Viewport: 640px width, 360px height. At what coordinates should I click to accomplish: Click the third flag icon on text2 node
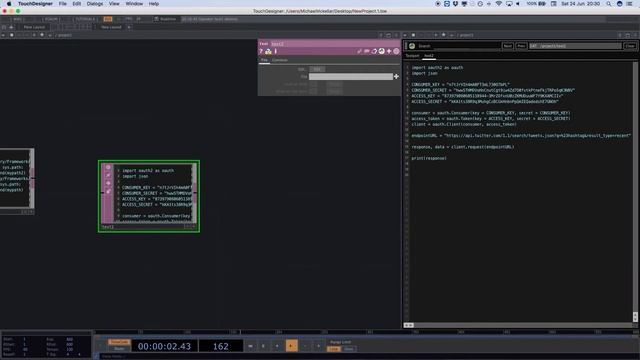point(108,183)
